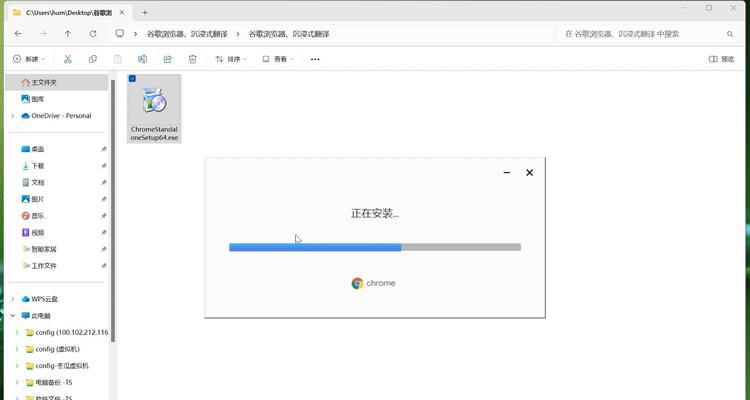This screenshot has width=750, height=400.
Task: Expand the OneDrive - Personal node
Action: point(13,116)
